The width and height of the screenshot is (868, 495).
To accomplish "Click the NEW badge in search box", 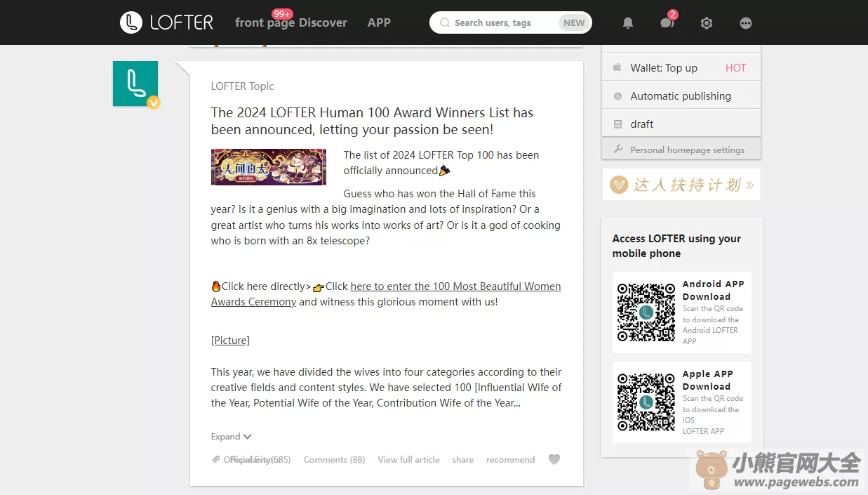I will coord(574,22).
